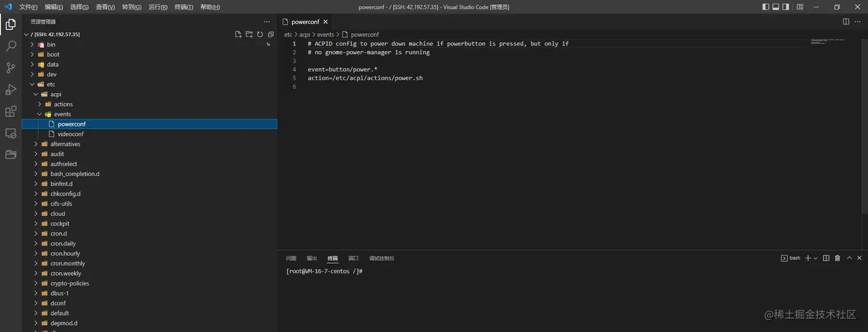Open Explorer panel more actions menu

266,22
